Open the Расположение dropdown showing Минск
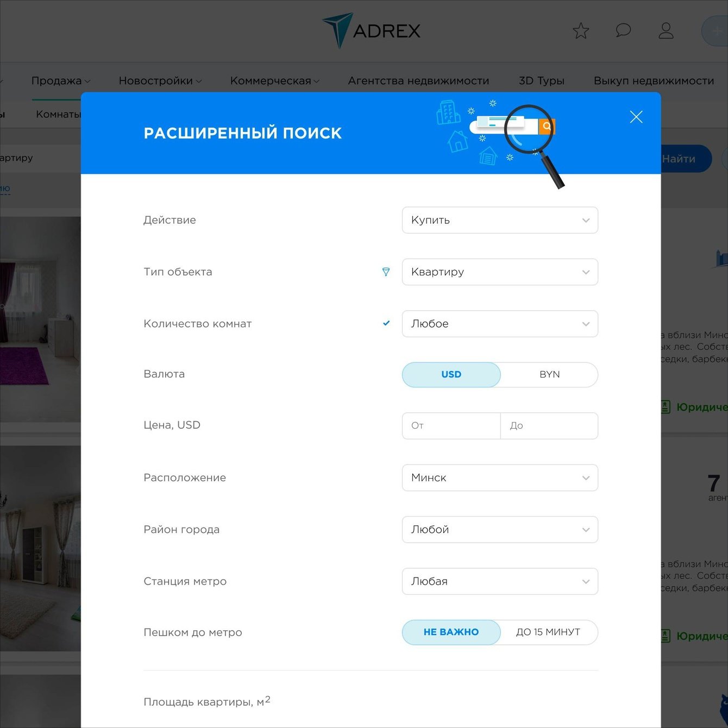728x728 pixels. click(500, 478)
